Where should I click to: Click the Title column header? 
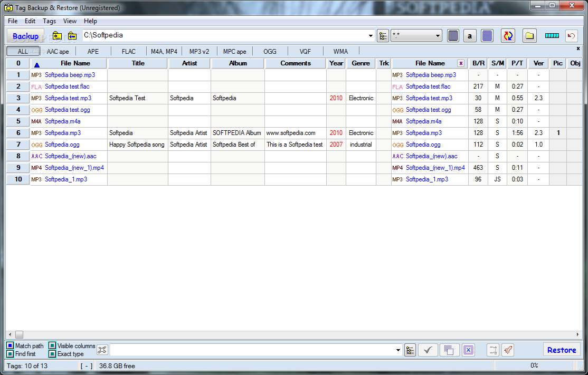138,63
